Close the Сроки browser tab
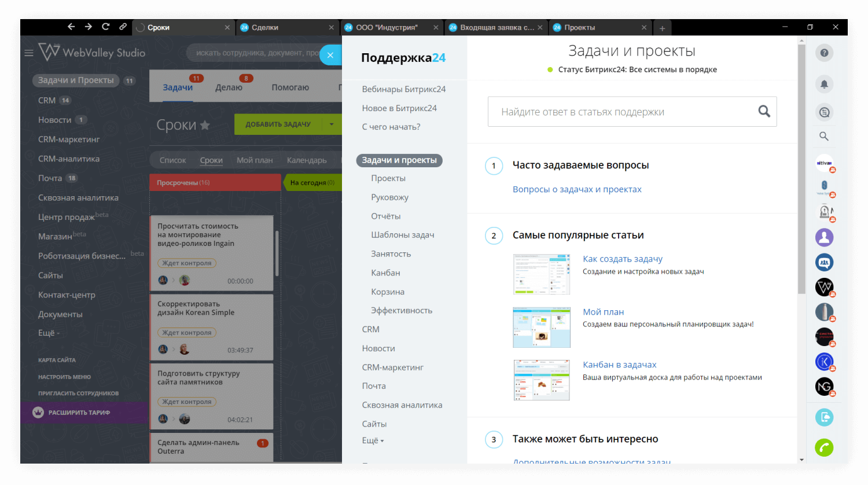868x485 pixels. (x=227, y=27)
